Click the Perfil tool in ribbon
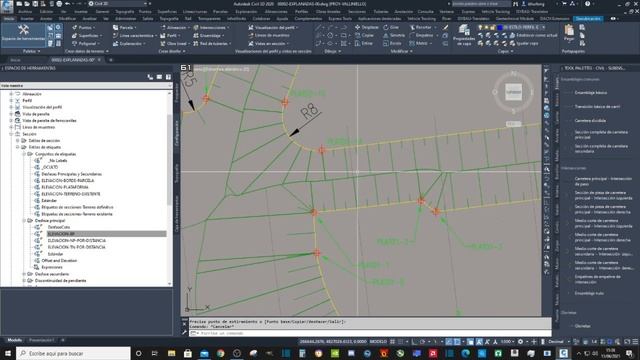640x360 pixels. click(171, 36)
